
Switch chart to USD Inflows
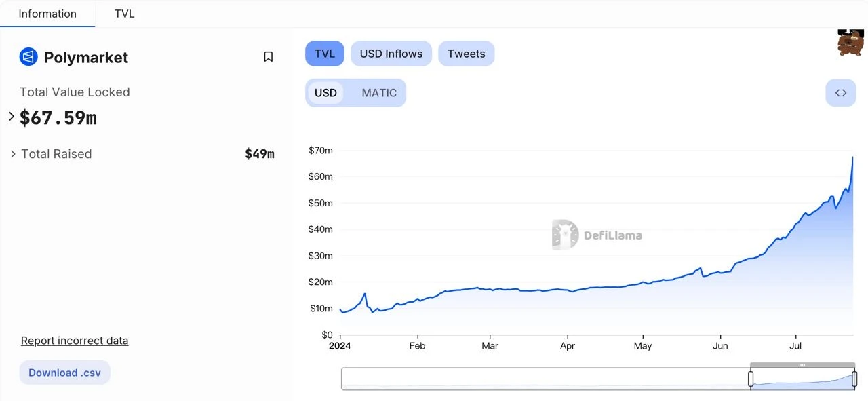click(391, 53)
